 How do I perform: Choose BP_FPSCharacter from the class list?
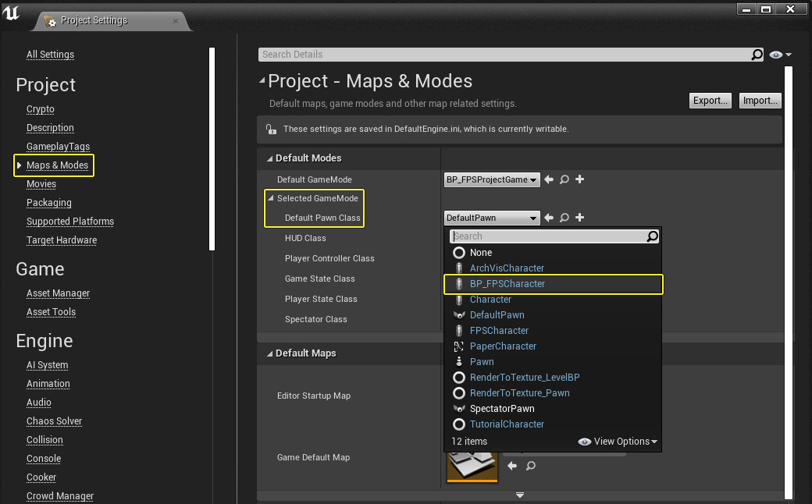[507, 284]
